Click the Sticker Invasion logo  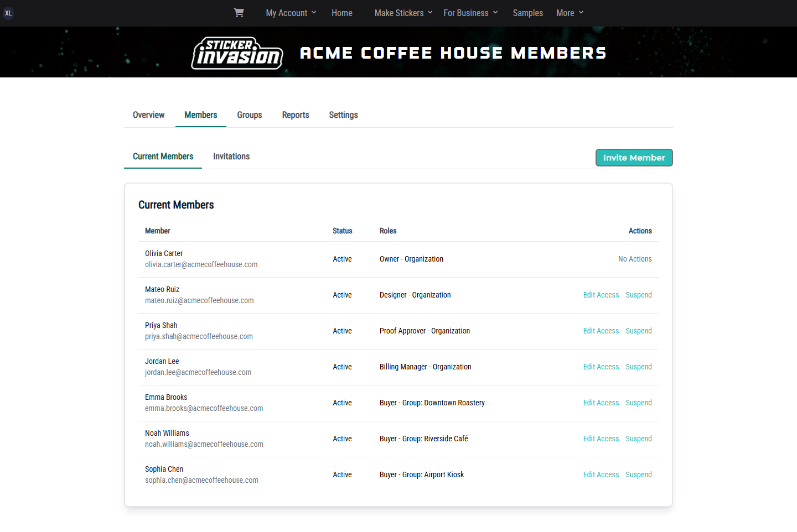coord(237,53)
